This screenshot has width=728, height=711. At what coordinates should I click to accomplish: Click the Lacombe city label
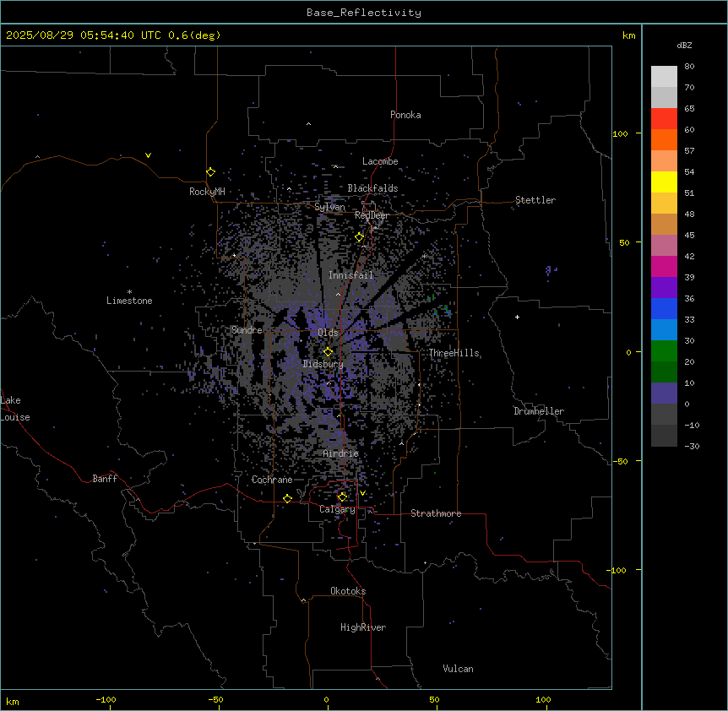point(380,161)
